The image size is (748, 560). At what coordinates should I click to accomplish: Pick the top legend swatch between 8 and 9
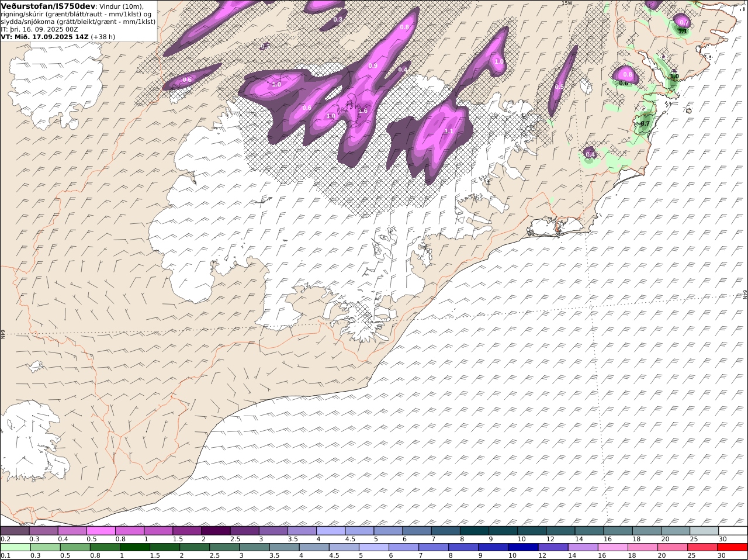pyautogui.click(x=474, y=531)
